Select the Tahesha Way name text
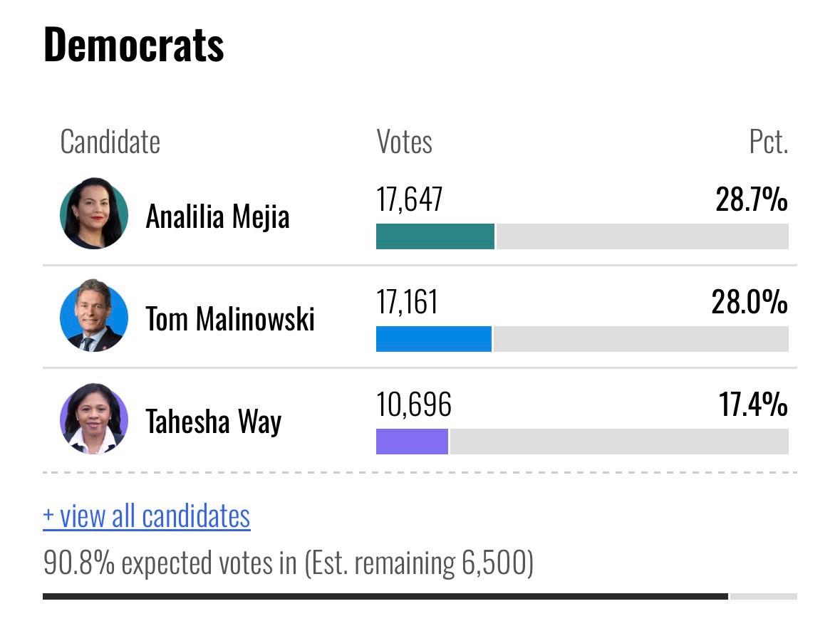This screenshot has width=840, height=626. point(214,421)
